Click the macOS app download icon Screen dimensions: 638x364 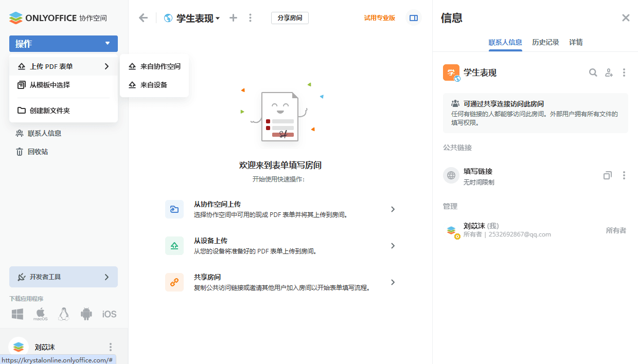[41, 314]
